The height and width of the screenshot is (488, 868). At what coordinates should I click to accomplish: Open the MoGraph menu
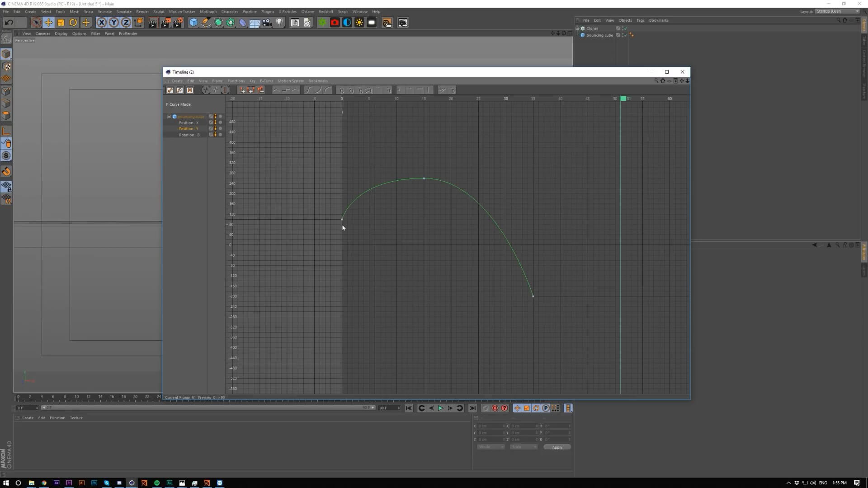point(208,12)
